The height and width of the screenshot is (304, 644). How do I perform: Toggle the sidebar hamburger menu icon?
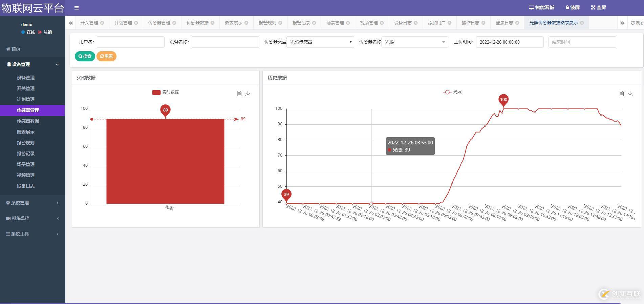click(x=77, y=8)
